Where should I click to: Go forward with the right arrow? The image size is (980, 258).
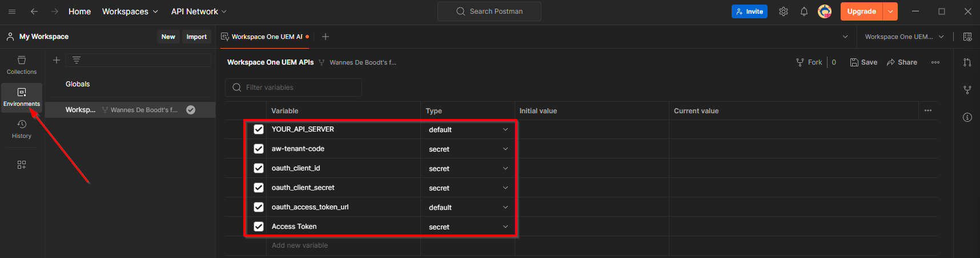pos(55,11)
